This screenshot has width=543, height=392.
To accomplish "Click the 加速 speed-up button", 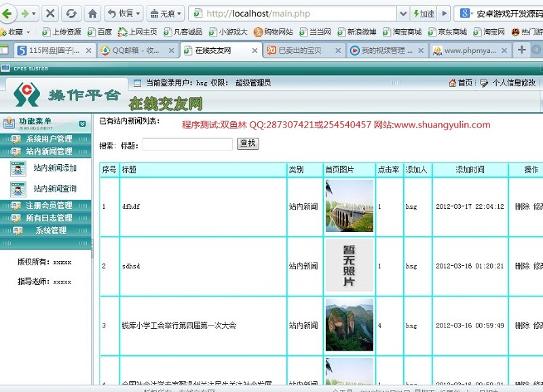I will [x=424, y=14].
